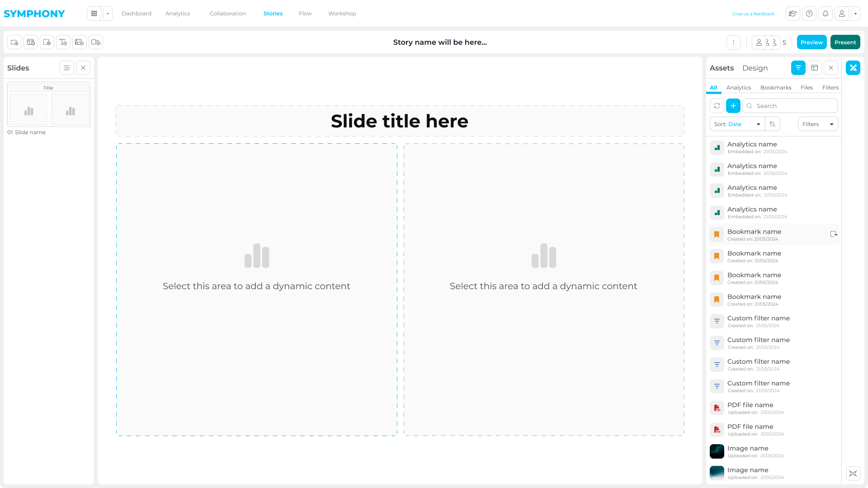The width and height of the screenshot is (868, 488).
Task: Open the Workshop menu item
Action: [342, 14]
